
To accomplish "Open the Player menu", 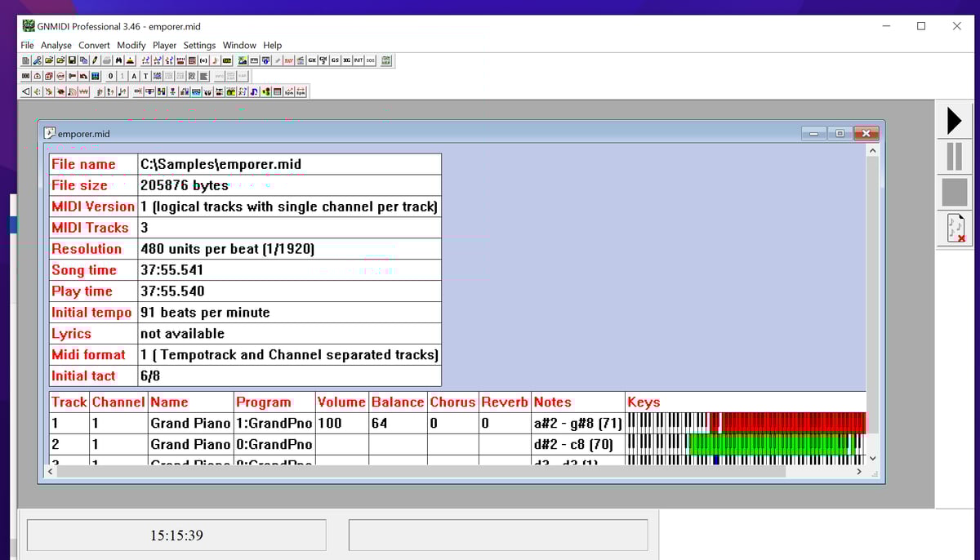I will pos(164,46).
